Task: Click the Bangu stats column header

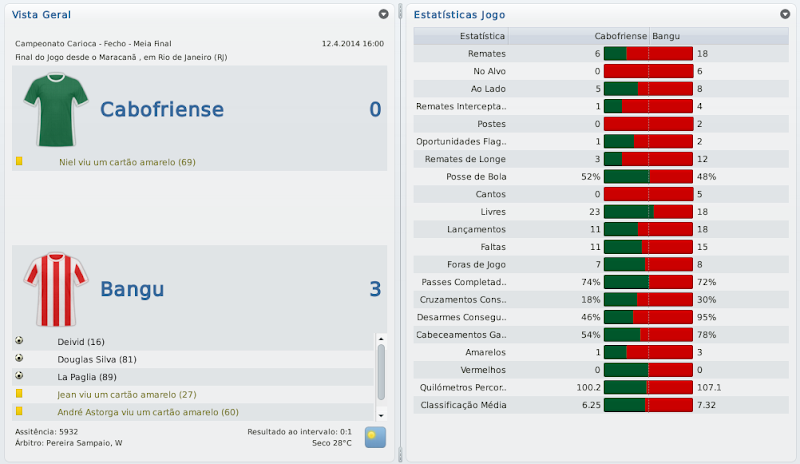Action: coord(665,36)
